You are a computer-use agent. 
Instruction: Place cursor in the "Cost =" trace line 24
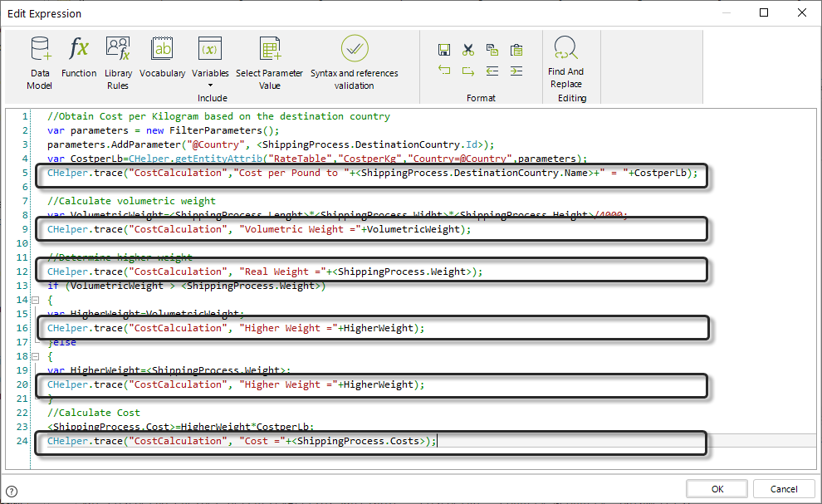pyautogui.click(x=242, y=442)
